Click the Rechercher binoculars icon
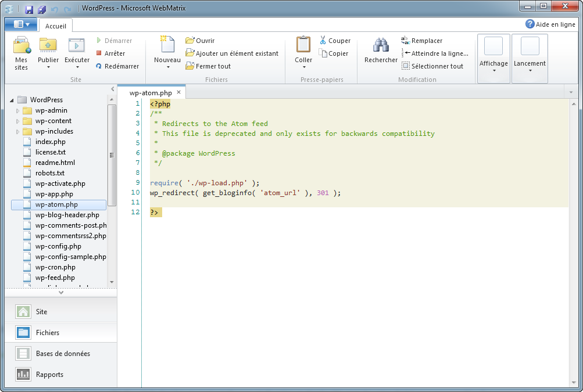The height and width of the screenshot is (392, 583). point(381,45)
